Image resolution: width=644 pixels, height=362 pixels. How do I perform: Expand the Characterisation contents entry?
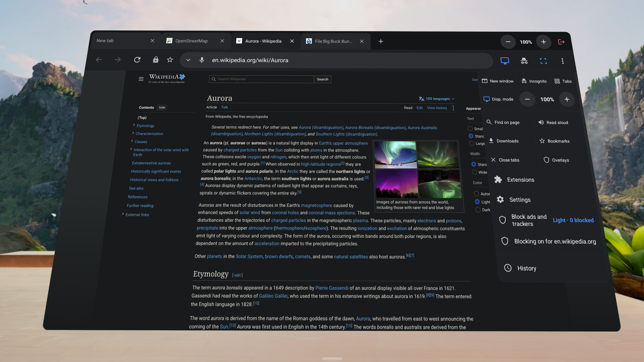click(133, 133)
